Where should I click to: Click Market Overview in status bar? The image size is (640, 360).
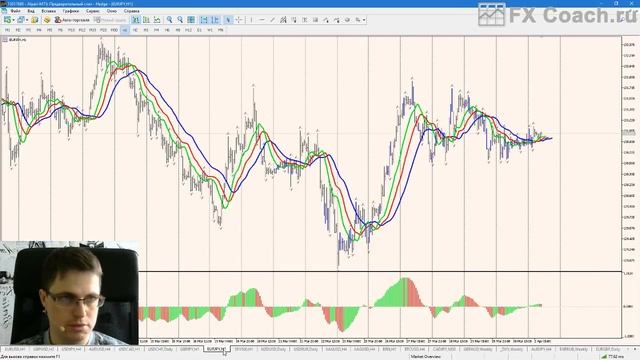(425, 357)
